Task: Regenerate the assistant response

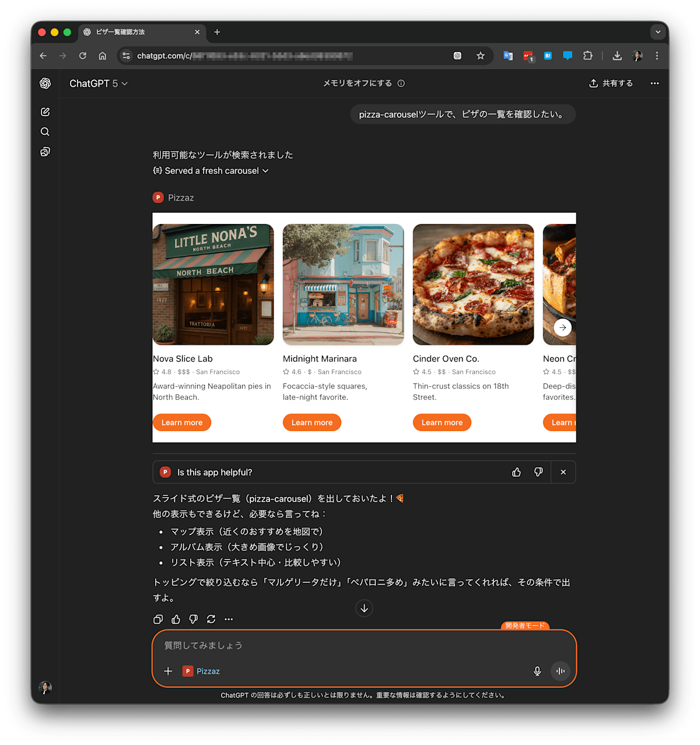Action: [x=211, y=620]
